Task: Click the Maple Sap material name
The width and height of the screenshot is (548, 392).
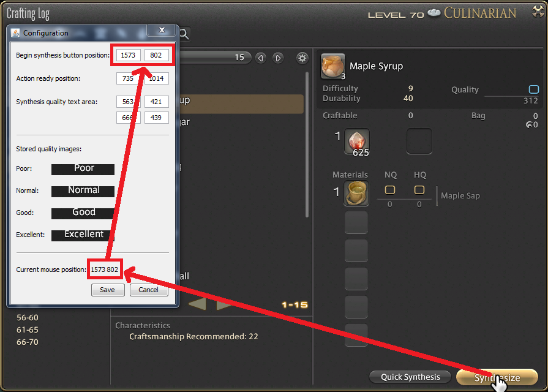Action: 460,196
